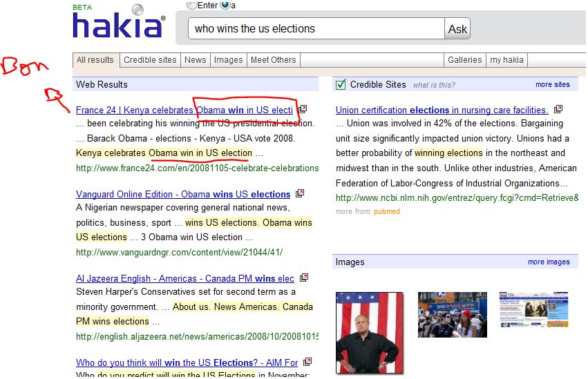Select the second, checked radio button
This screenshot has height=379, width=588.
(225, 5)
